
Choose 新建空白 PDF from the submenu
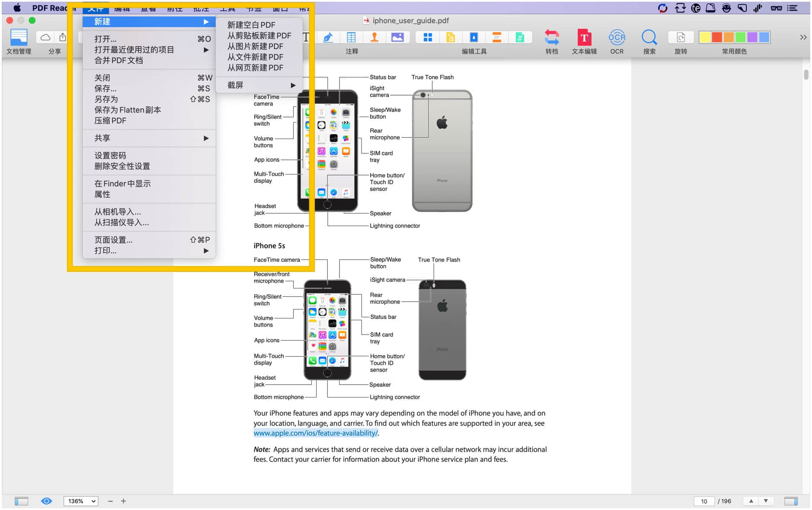coord(260,25)
